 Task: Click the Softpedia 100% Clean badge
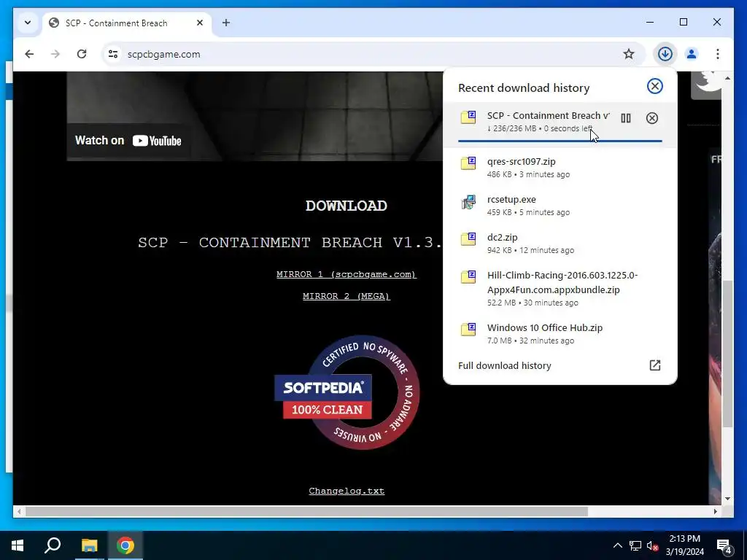coord(347,392)
